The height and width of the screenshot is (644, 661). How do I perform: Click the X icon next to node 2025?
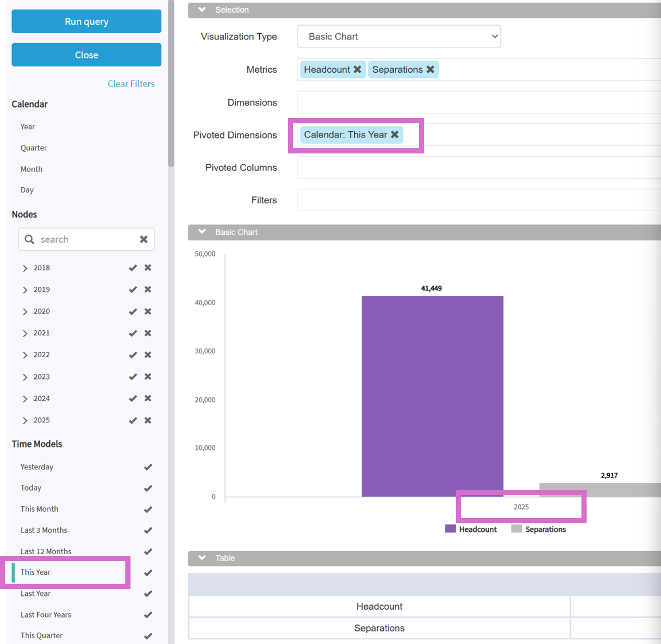coord(148,420)
